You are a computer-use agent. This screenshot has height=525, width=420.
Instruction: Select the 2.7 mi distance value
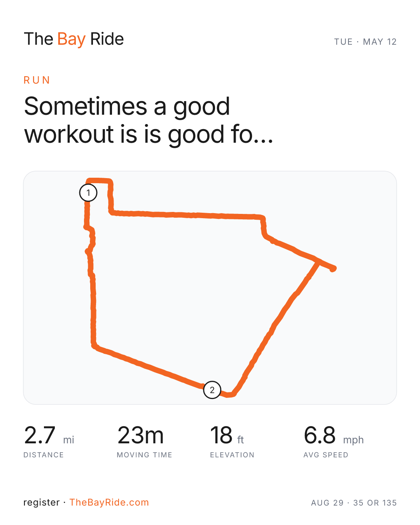[49, 435]
